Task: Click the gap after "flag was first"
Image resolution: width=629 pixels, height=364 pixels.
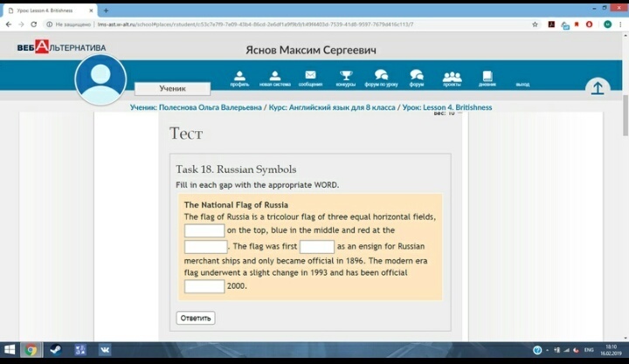Action: 317,247
